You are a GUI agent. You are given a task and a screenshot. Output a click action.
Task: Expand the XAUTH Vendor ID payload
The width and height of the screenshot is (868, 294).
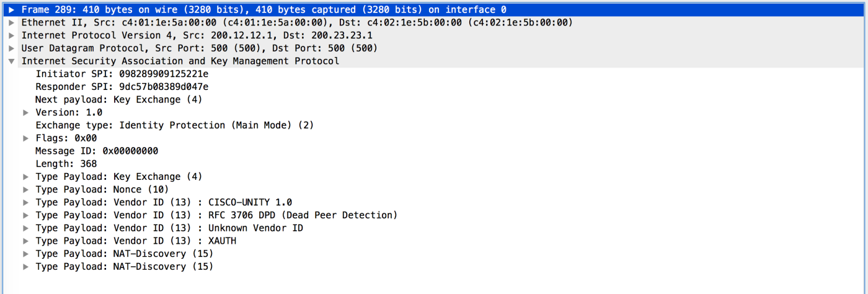pos(26,241)
